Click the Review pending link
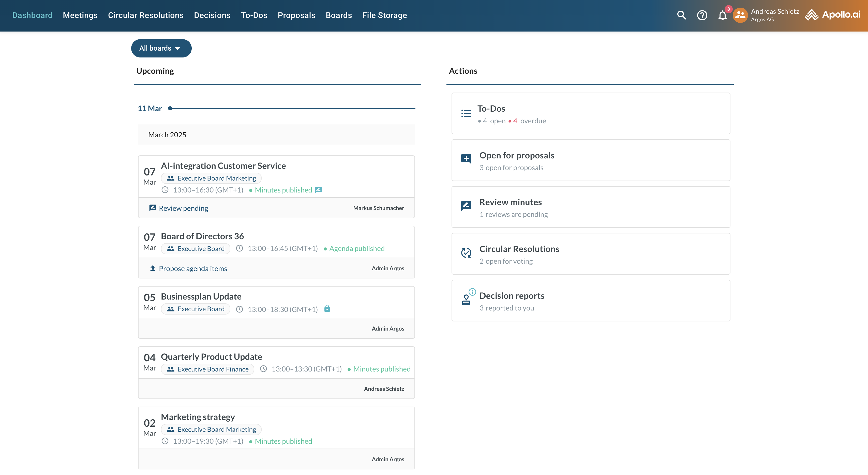The image size is (868, 475). (183, 208)
